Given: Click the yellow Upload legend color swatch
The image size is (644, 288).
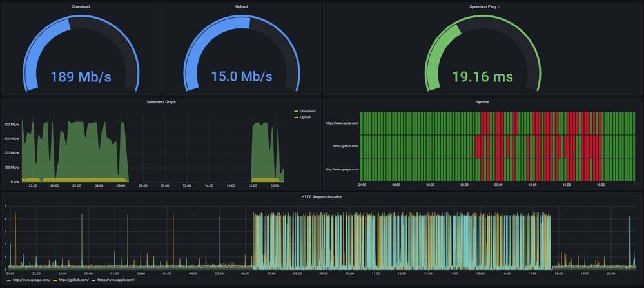Looking at the screenshot, I should [x=296, y=118].
